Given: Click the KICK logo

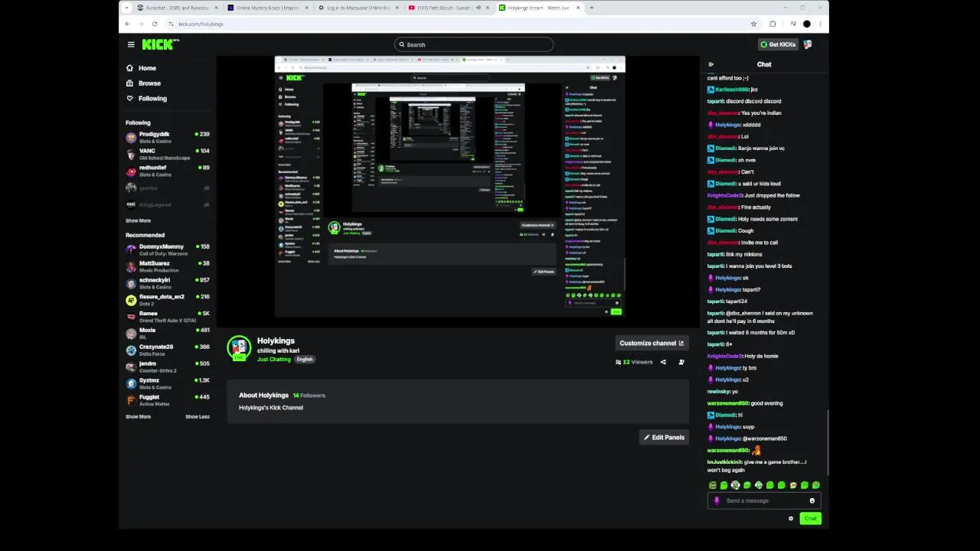Looking at the screenshot, I should click(159, 44).
